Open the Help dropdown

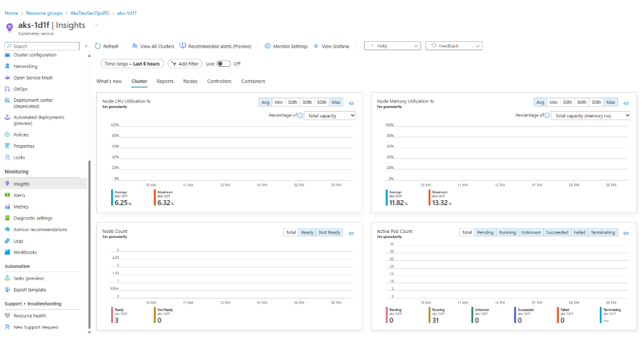pos(393,46)
